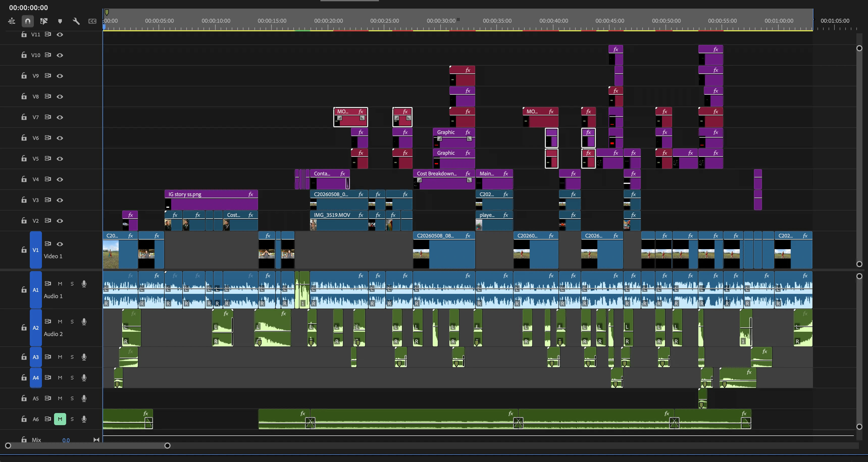
Task: Click the Mix volume value 0.0
Action: 66,440
